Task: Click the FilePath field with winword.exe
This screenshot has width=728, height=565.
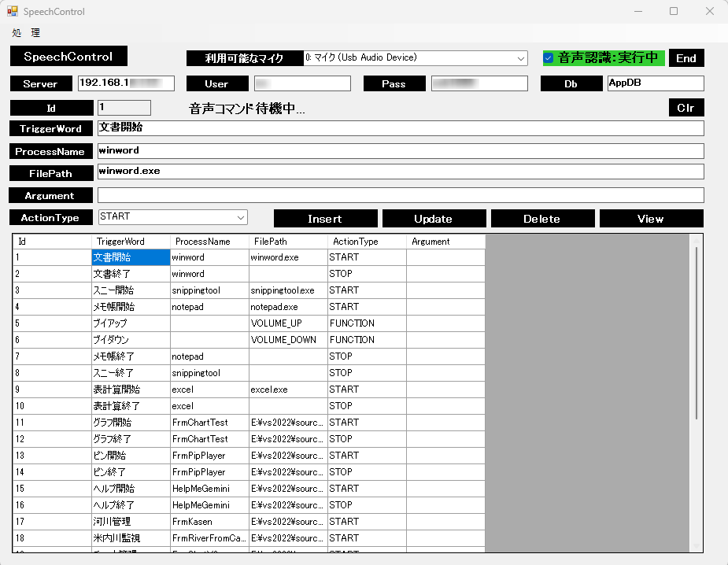Action: (400, 172)
